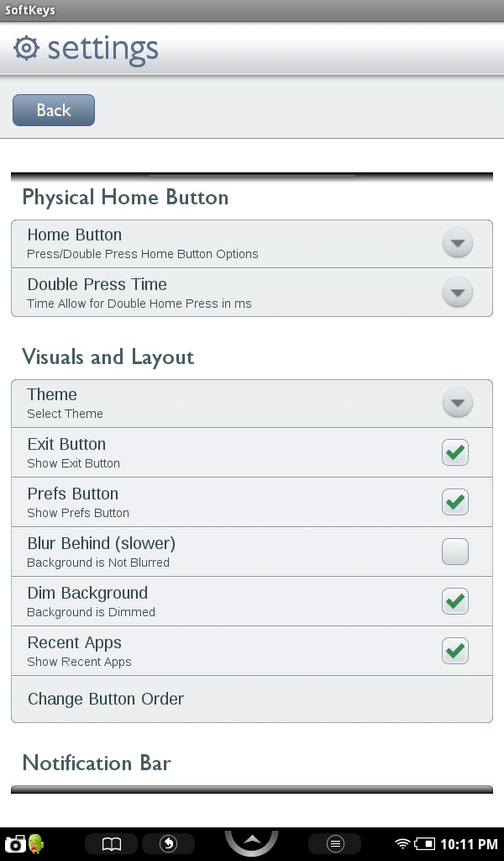Uncheck the Prefs Button option

click(x=455, y=502)
